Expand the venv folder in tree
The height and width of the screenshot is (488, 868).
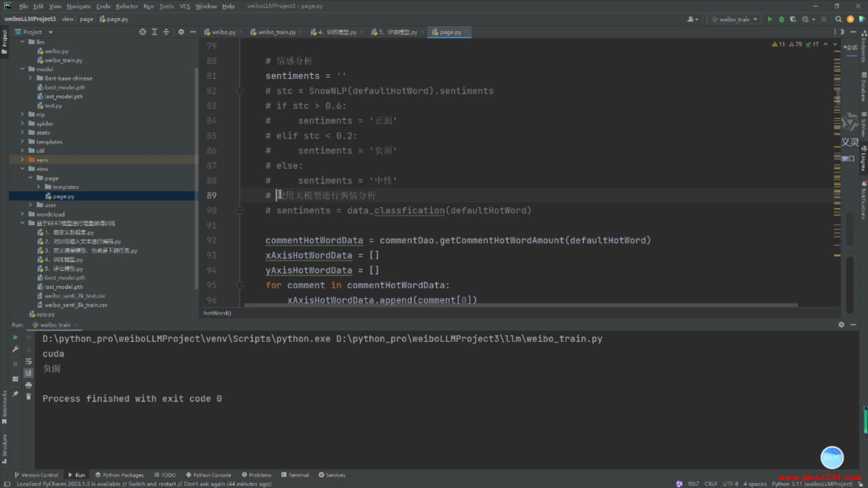(x=22, y=160)
